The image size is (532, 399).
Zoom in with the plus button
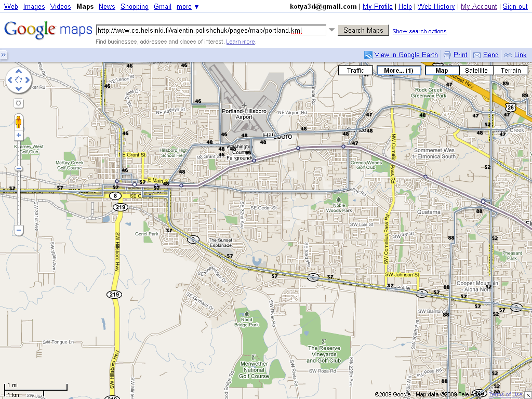click(19, 135)
